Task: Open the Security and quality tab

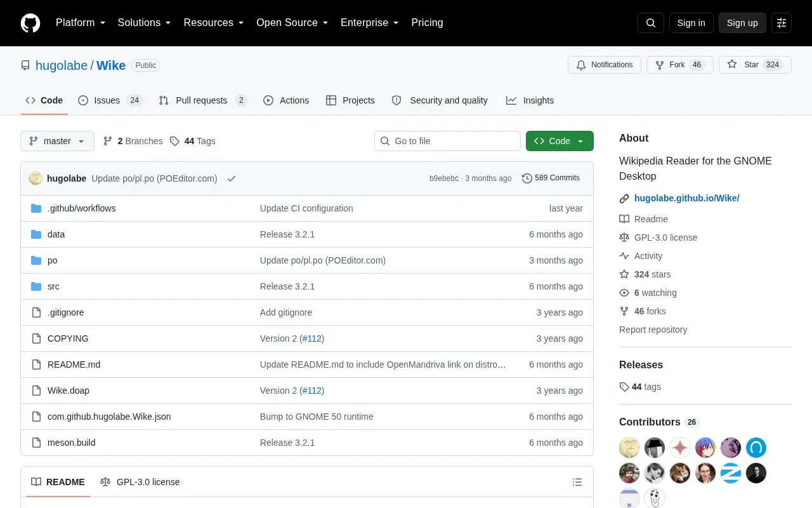Action: pyautogui.click(x=440, y=100)
